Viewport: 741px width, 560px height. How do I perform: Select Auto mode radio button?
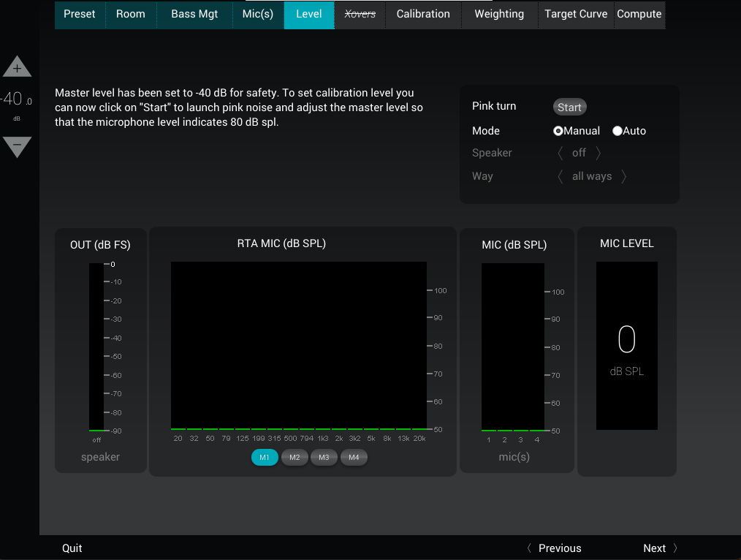click(617, 131)
